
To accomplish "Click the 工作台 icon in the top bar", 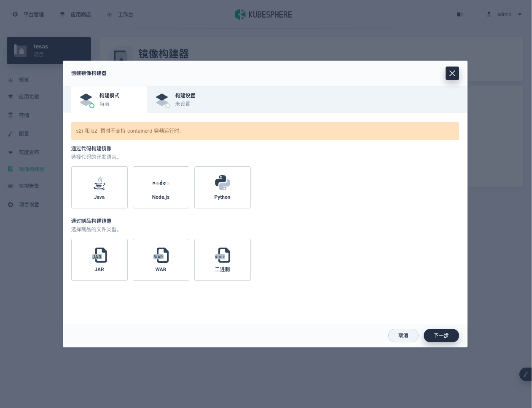I will tap(110, 14).
